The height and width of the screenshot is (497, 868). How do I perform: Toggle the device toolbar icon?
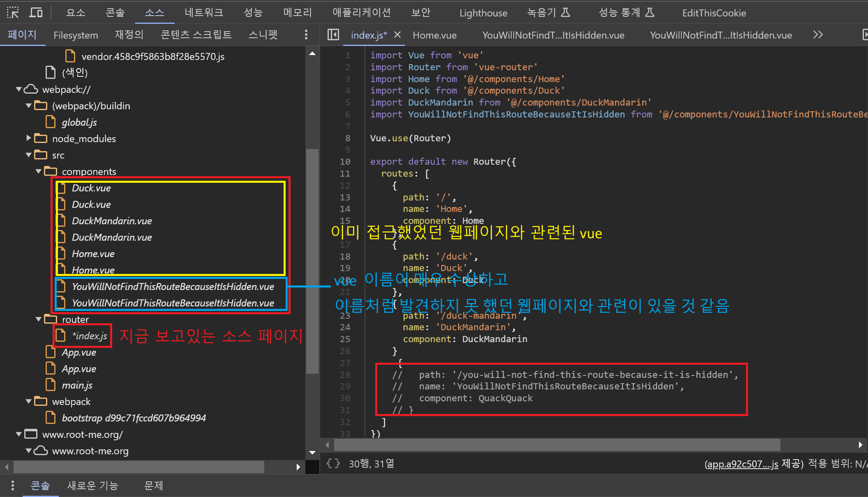coord(36,13)
